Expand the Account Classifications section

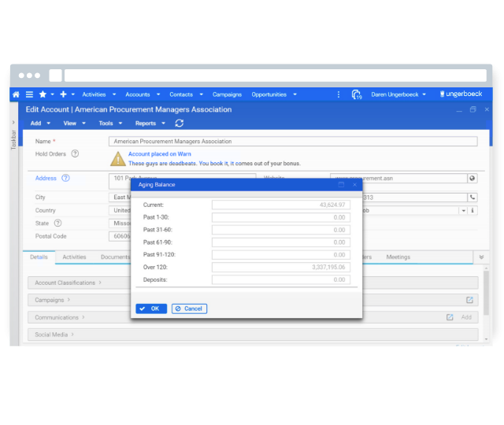pos(67,283)
